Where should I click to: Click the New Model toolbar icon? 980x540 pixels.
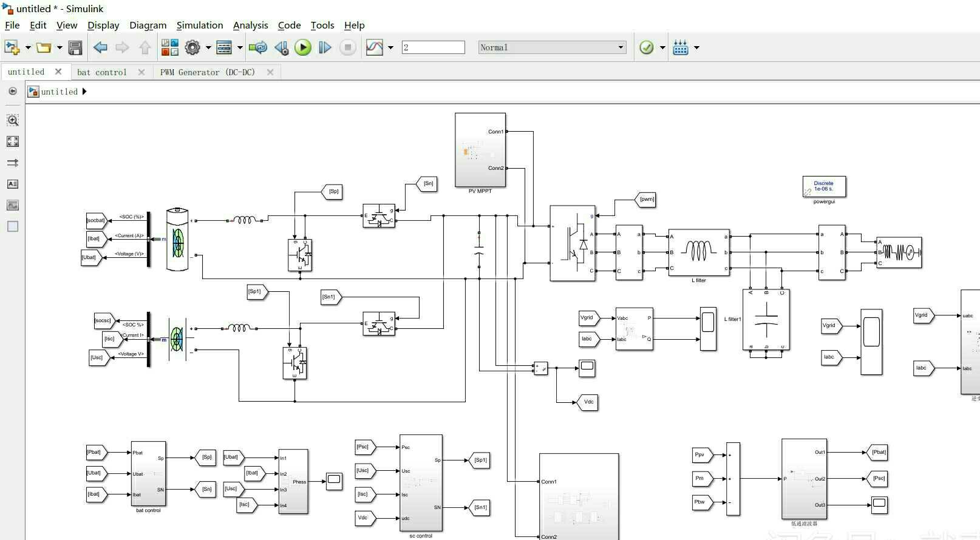(x=12, y=47)
